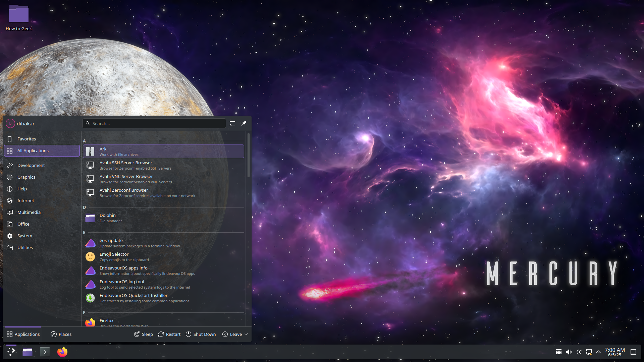Select the All Applications category
644x362 pixels.
(x=42, y=150)
